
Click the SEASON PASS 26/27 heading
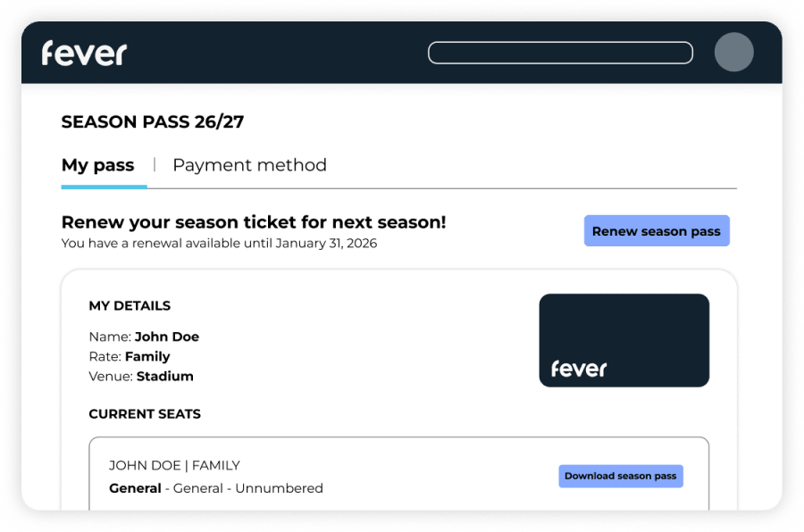click(x=152, y=121)
